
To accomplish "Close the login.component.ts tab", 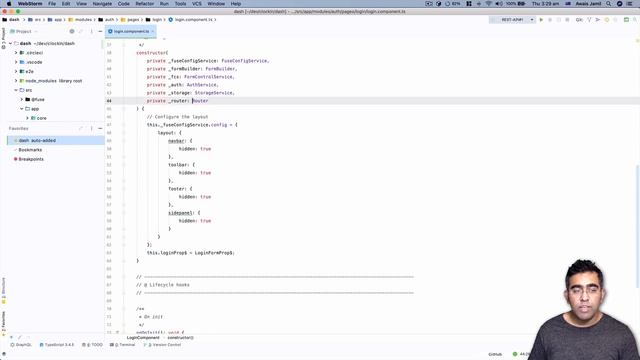I will [x=153, y=31].
